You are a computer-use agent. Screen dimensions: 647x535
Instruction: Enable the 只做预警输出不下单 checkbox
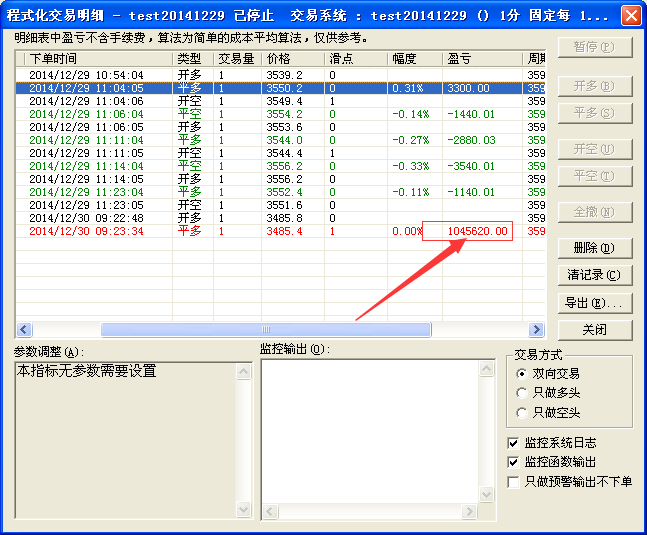[x=514, y=481]
